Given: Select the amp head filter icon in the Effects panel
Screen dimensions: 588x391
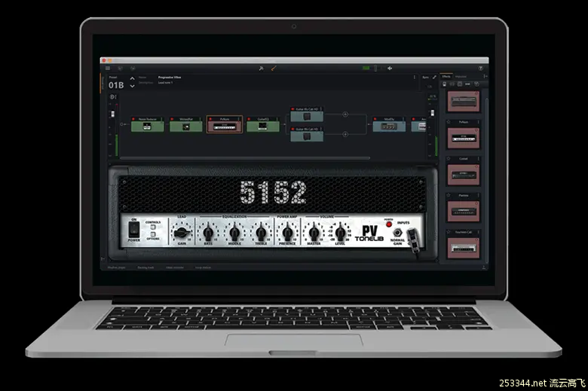Looking at the screenshot, I should pos(444,84).
